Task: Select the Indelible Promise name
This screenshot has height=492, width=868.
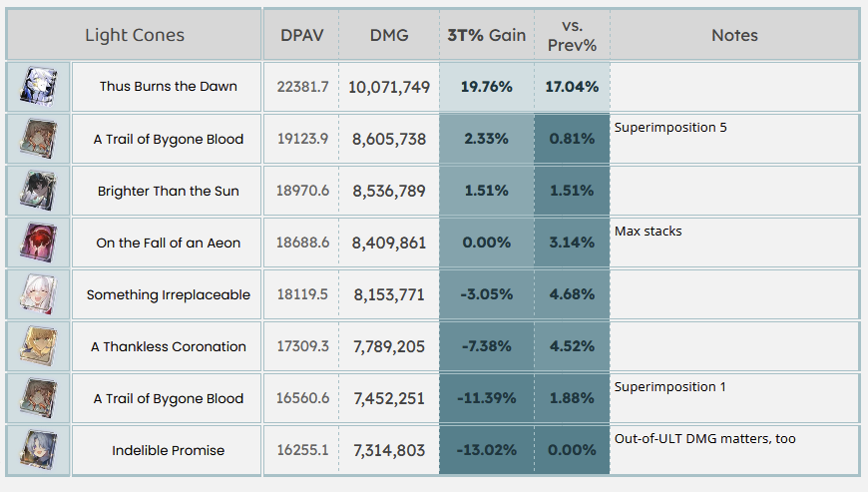Action: [169, 451]
